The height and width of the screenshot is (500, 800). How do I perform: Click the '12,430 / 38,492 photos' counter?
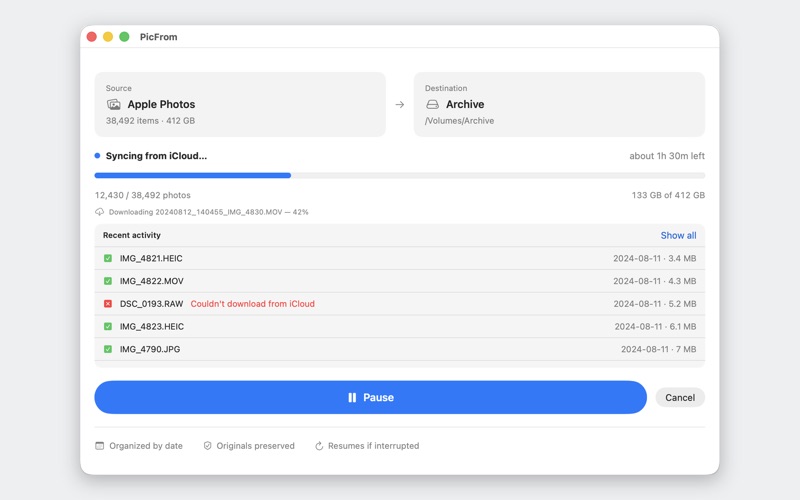pyautogui.click(x=142, y=195)
